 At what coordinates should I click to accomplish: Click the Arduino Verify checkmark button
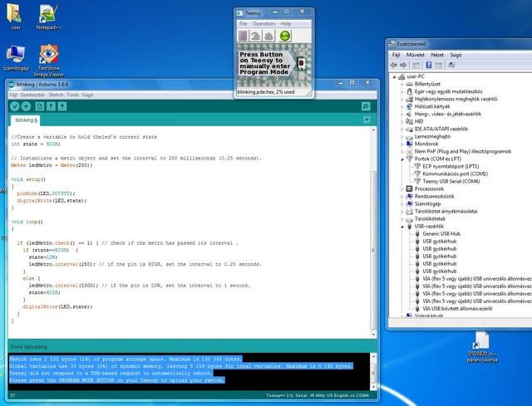point(15,106)
